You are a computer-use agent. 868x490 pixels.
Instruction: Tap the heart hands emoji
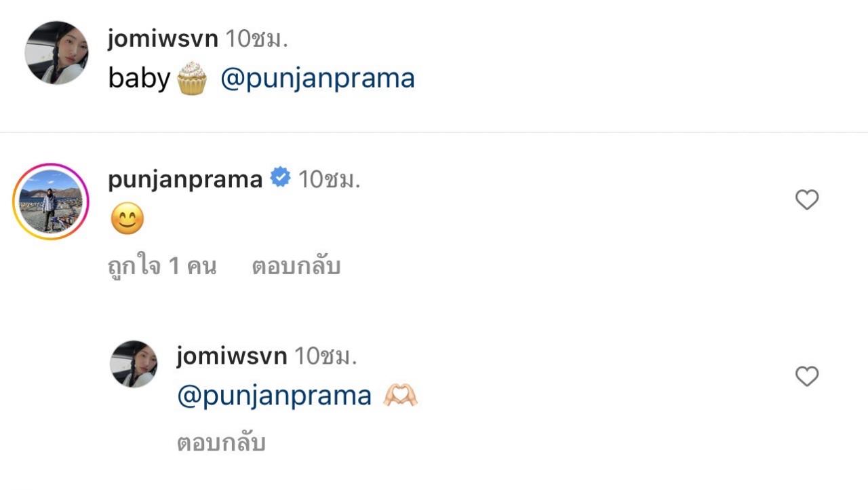[x=400, y=396]
